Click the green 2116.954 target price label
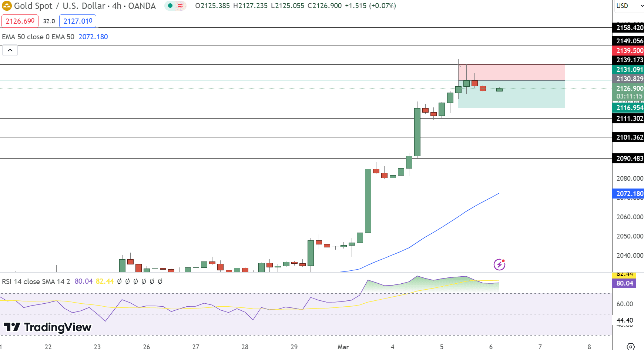This screenshot has height=350, width=644. pos(628,108)
